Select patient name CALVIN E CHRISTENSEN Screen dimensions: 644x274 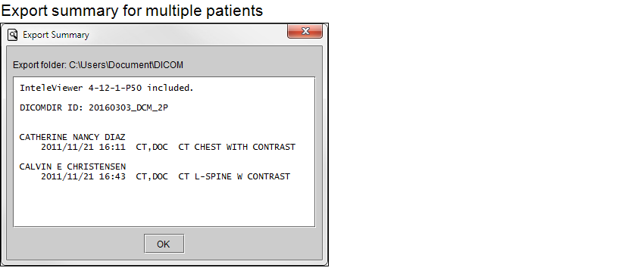pos(72,167)
